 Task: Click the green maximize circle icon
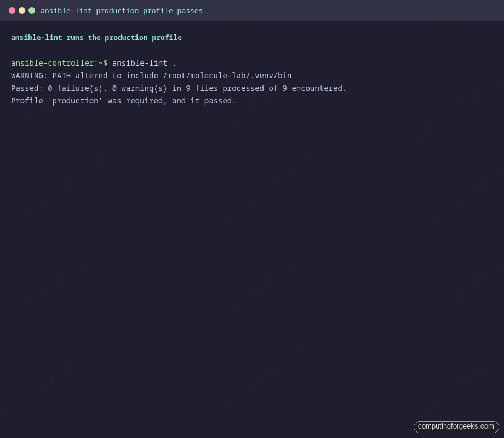point(32,10)
